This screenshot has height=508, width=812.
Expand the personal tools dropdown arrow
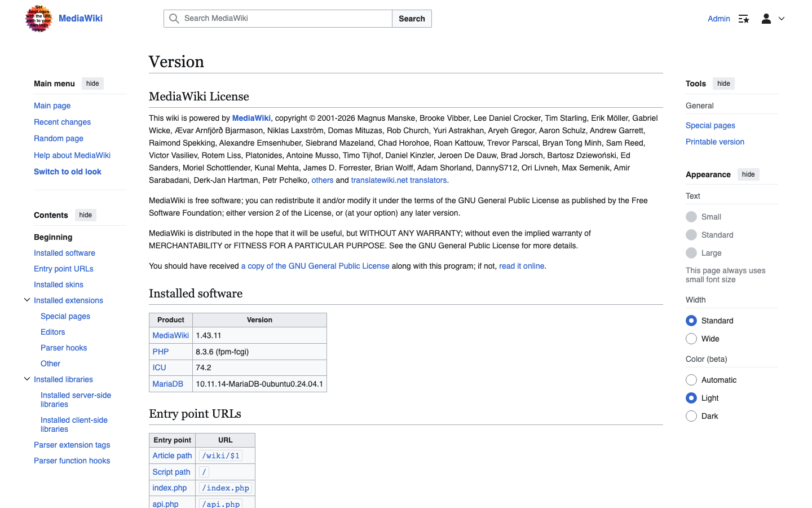tap(782, 19)
